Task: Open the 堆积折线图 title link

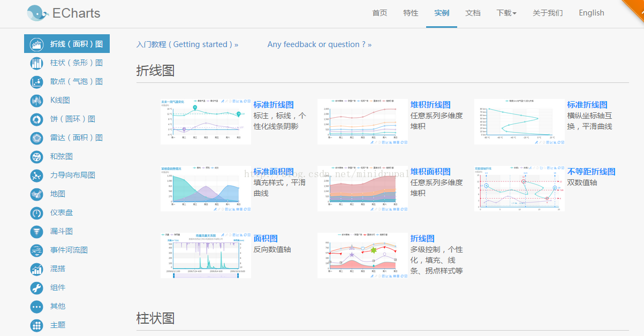Action: 430,105
